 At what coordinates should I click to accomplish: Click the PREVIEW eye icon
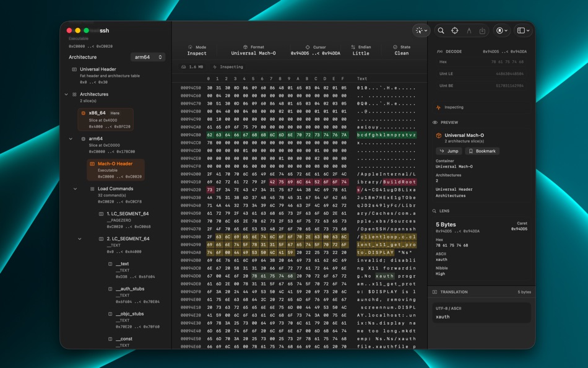435,123
